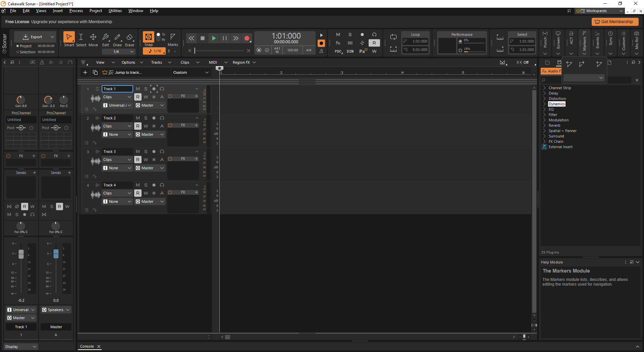The width and height of the screenshot is (644, 352).
Task: Enable Track 1 FX rack power
Action: click(x=170, y=96)
